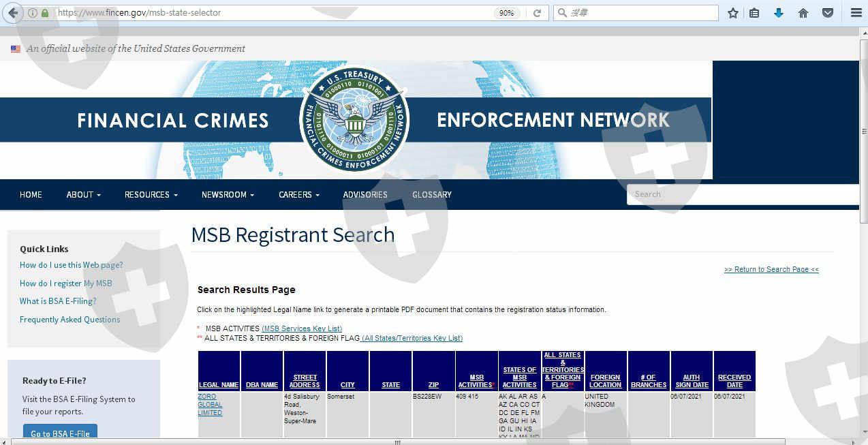The width and height of the screenshot is (868, 445).
Task: Click the site information icon in address bar
Action: 33,13
